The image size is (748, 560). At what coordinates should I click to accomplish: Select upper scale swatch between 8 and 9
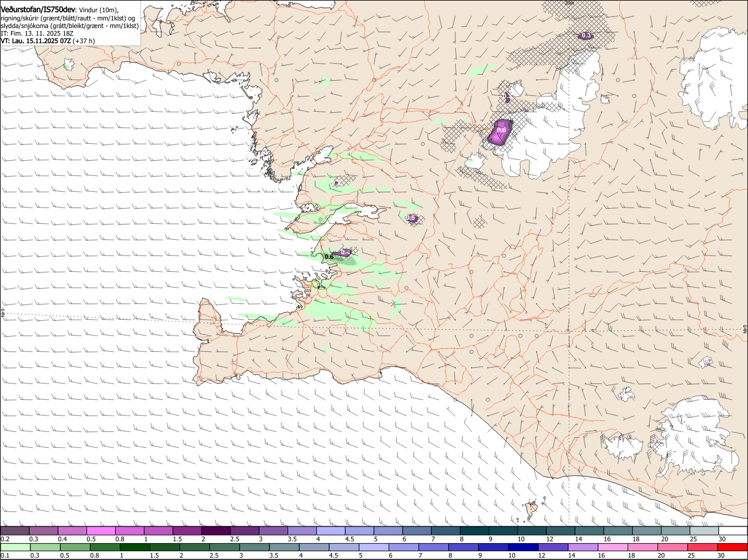click(475, 531)
